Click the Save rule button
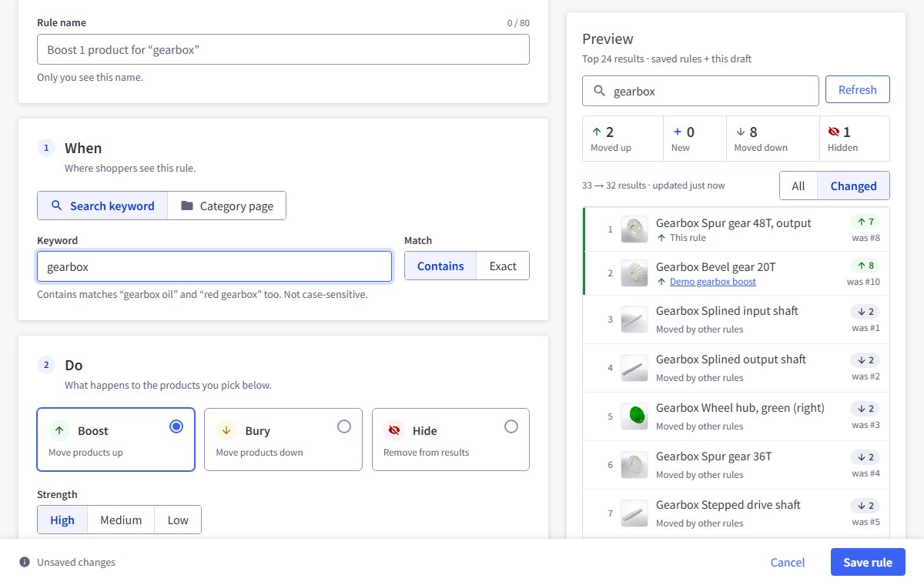 [868, 562]
